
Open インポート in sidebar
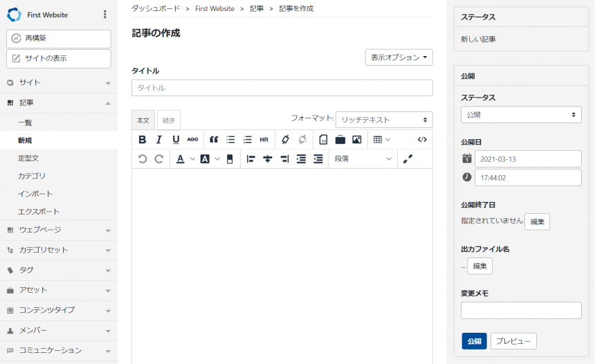point(59,194)
